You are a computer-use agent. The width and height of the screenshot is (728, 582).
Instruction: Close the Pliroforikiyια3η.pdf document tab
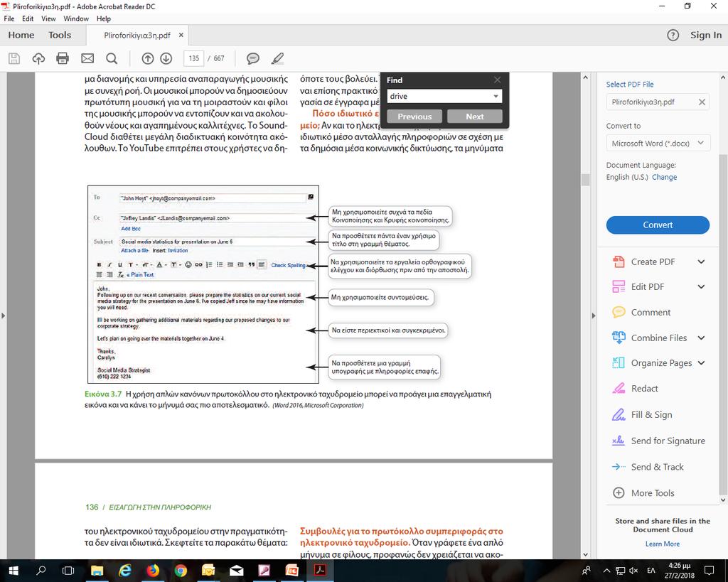pos(181,36)
